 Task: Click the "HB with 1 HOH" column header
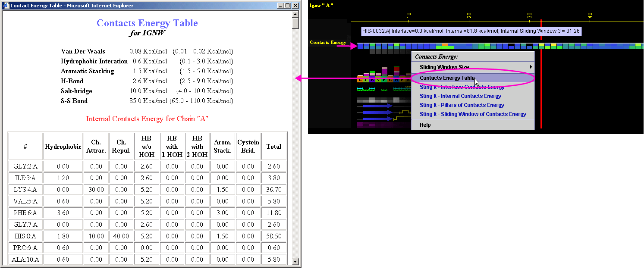point(172,147)
